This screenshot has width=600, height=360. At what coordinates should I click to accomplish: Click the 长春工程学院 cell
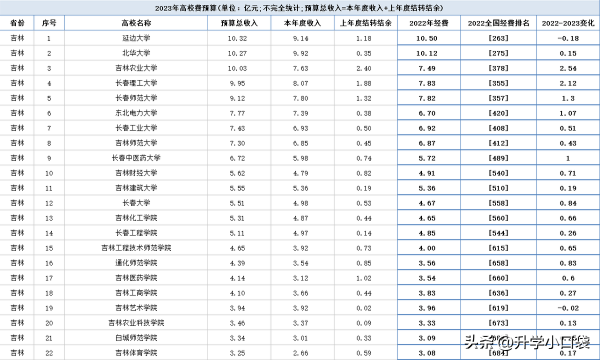pyautogui.click(x=136, y=233)
